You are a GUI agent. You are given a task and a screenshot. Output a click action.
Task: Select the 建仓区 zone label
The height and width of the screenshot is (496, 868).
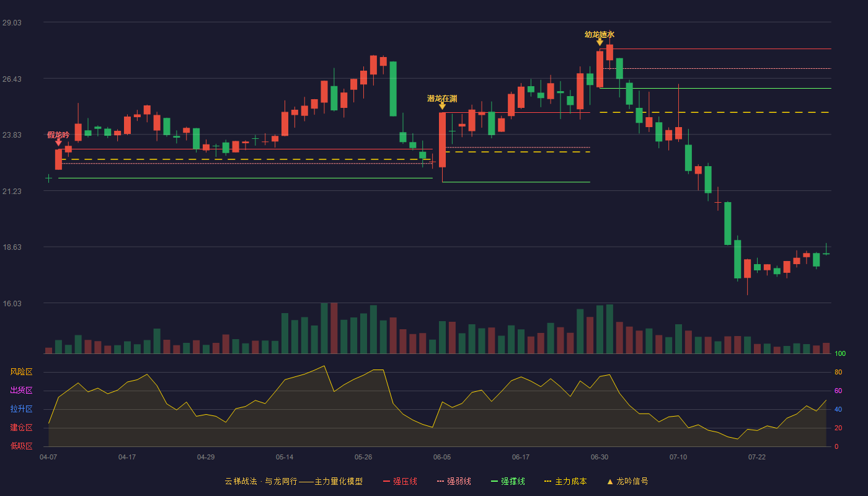21,428
